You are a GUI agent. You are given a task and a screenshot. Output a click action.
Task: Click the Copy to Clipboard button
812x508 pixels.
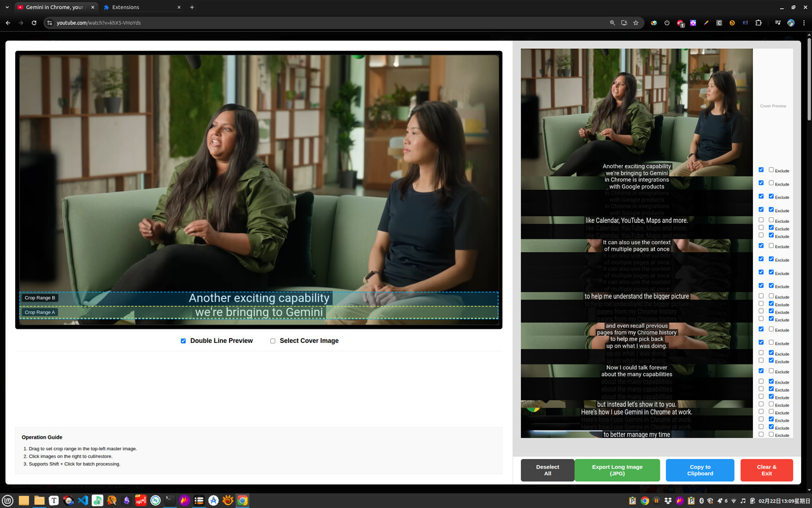pos(700,470)
